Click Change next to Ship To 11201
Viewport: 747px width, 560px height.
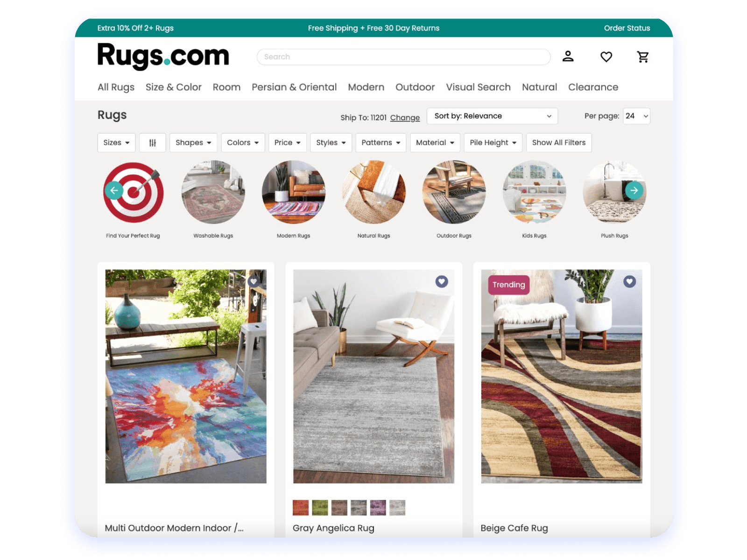404,118
